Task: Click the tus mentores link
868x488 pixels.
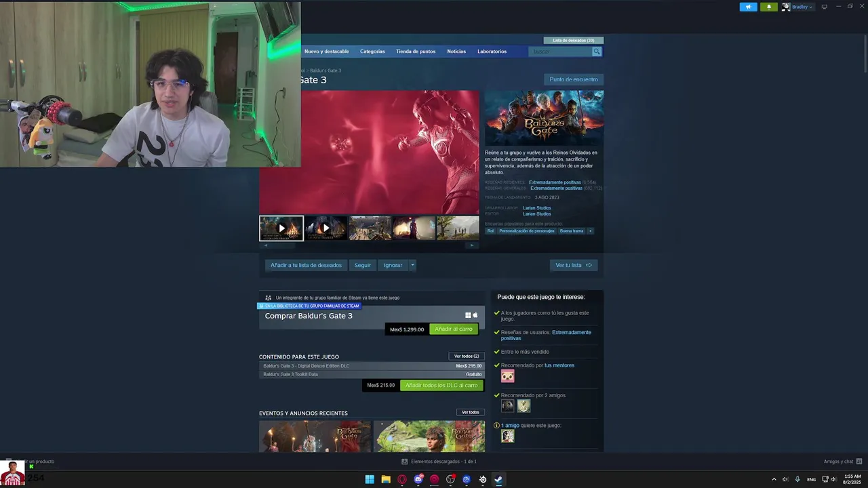Action: [559, 365]
